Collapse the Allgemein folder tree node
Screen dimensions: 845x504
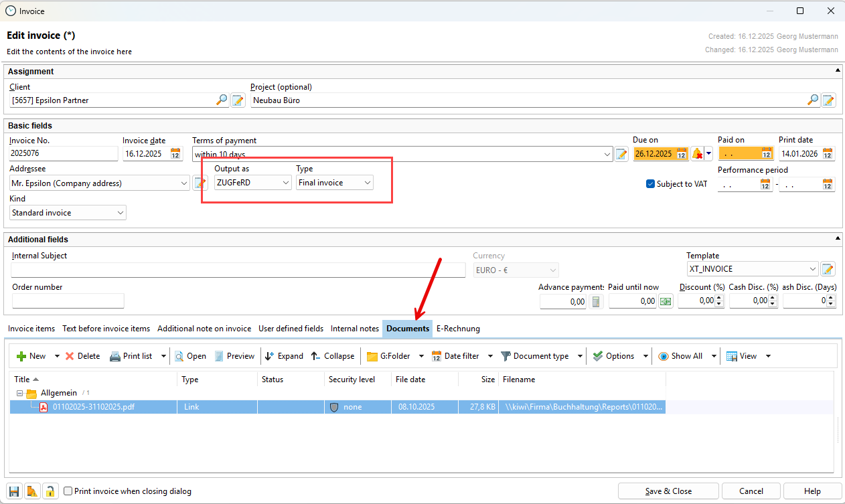[19, 393]
